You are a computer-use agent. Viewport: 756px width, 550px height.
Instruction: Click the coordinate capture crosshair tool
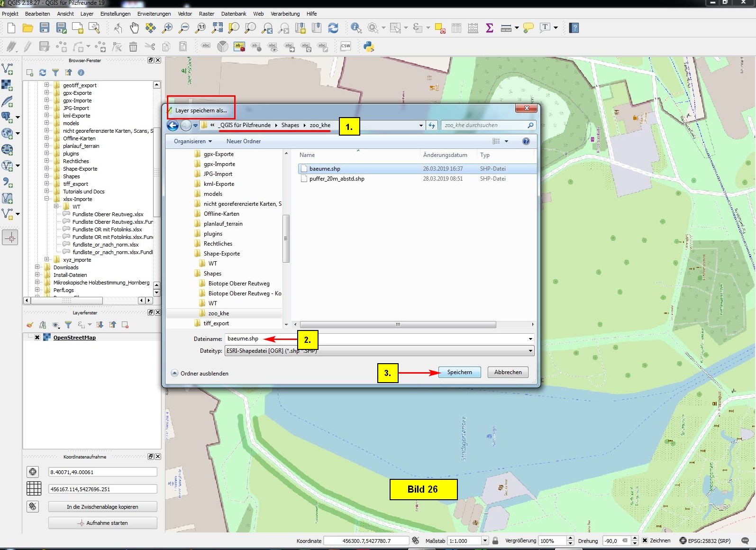tap(10, 237)
